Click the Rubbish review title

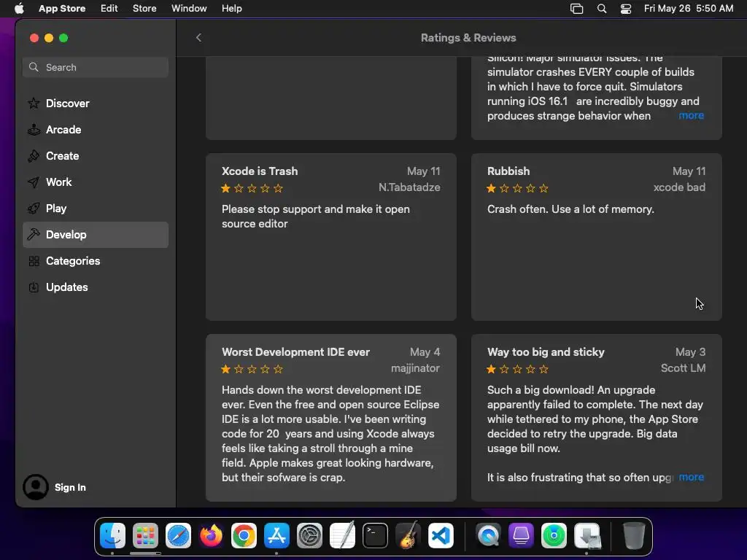click(x=508, y=171)
